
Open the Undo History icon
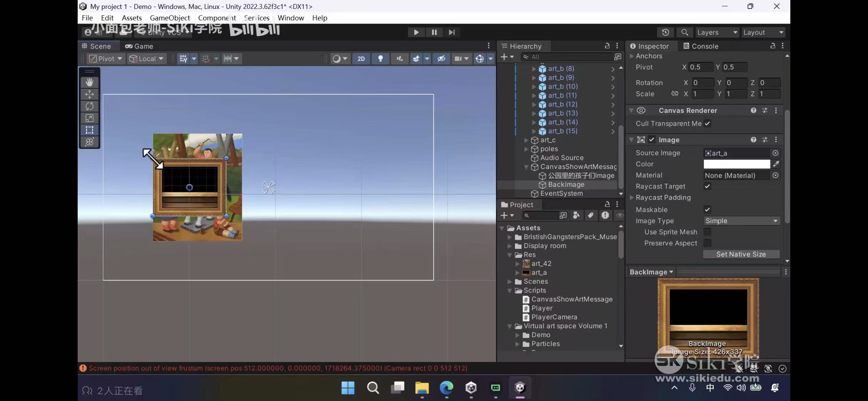[x=665, y=32]
